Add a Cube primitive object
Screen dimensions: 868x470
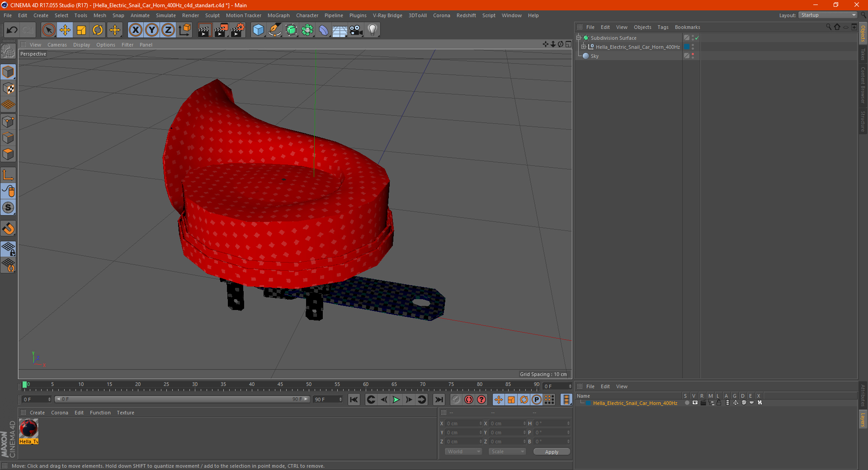(x=258, y=30)
